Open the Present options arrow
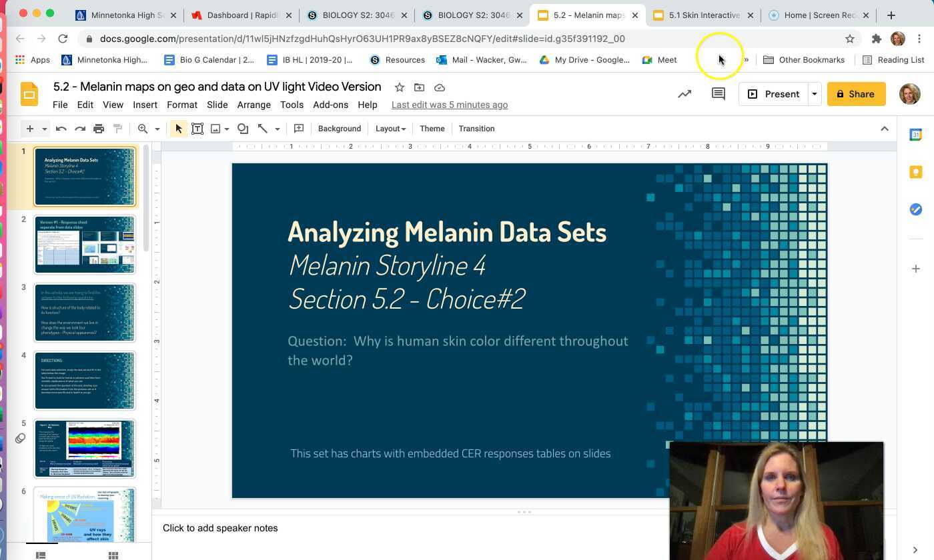934x560 pixels. click(814, 93)
